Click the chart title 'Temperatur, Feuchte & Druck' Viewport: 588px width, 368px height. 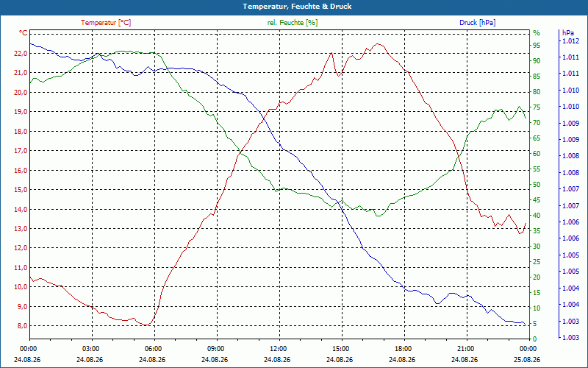pyautogui.click(x=297, y=7)
